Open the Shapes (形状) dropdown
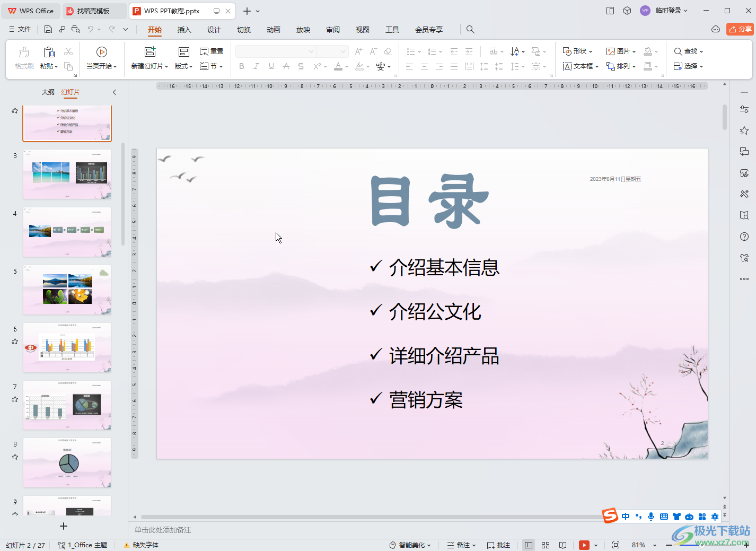This screenshot has height=551, width=756. [577, 51]
